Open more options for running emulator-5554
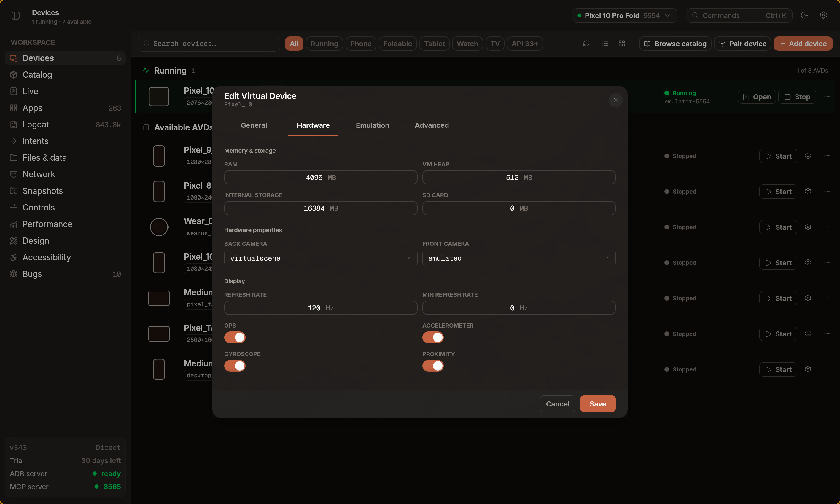Viewport: 840px width, 504px height. pos(827,97)
